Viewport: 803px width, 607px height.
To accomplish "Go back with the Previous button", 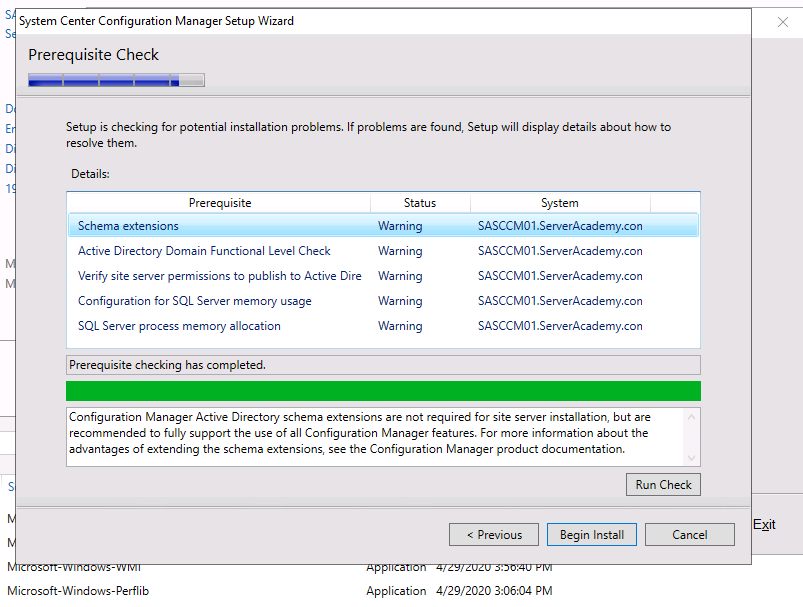I will click(x=494, y=534).
